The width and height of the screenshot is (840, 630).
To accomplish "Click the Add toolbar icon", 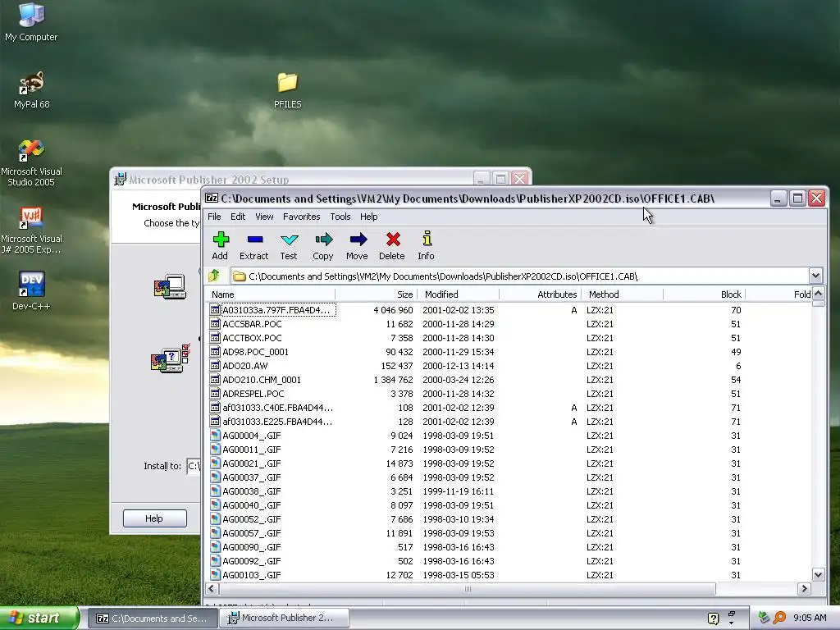I will (x=220, y=240).
